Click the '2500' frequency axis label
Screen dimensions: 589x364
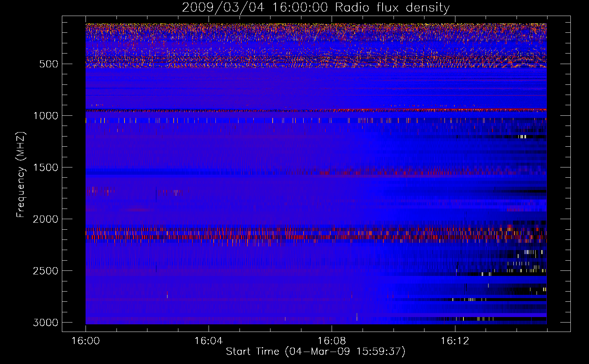pyautogui.click(x=46, y=271)
